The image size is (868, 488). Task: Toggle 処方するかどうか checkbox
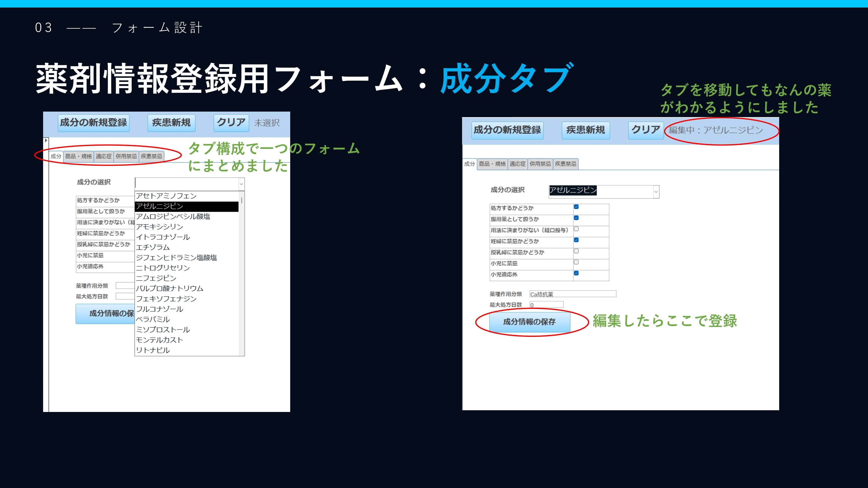[576, 207]
